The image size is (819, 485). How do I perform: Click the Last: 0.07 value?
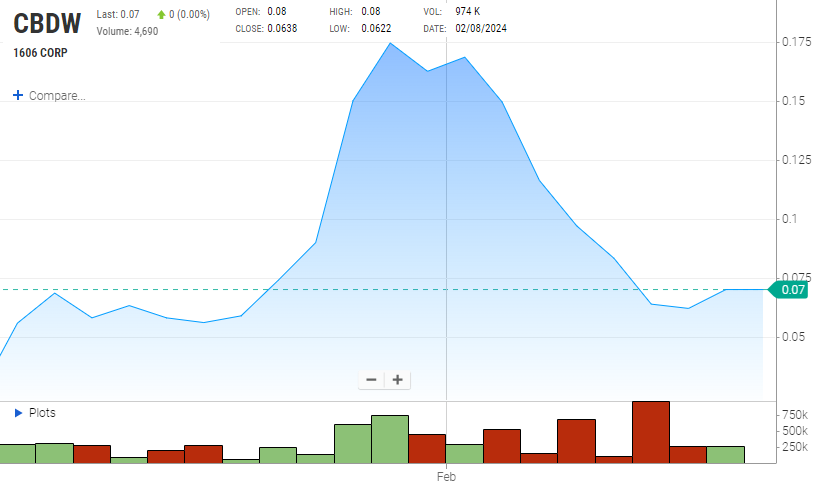tap(118, 15)
